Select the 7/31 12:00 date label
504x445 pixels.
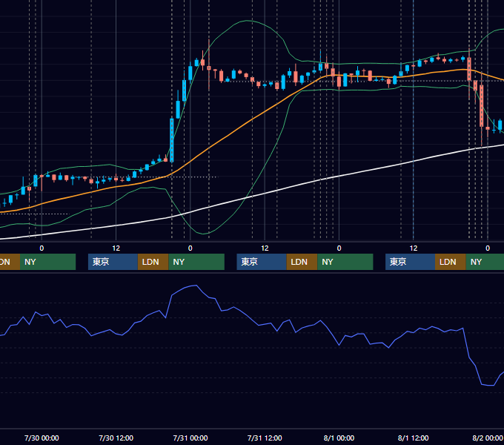[265, 438]
